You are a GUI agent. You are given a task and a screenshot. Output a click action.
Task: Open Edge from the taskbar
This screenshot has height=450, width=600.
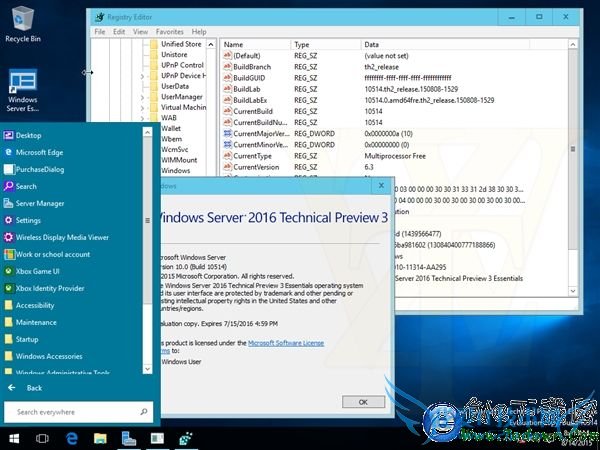click(x=72, y=439)
